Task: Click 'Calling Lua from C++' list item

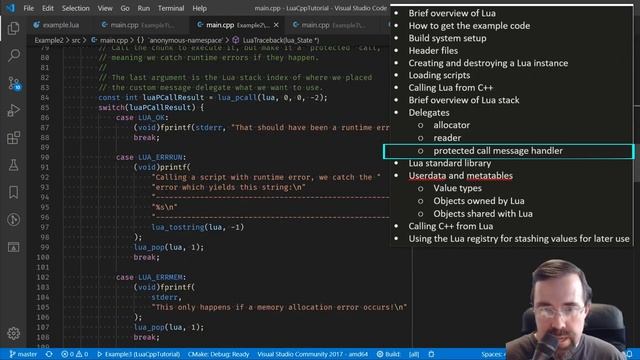Action: coord(451,88)
